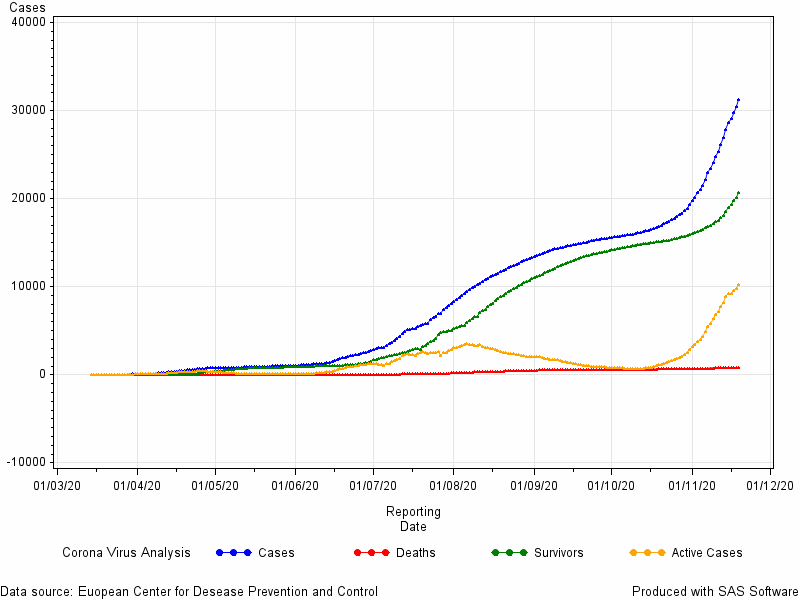
Task: Click the 40000 y-axis label
Action: pyautogui.click(x=29, y=22)
